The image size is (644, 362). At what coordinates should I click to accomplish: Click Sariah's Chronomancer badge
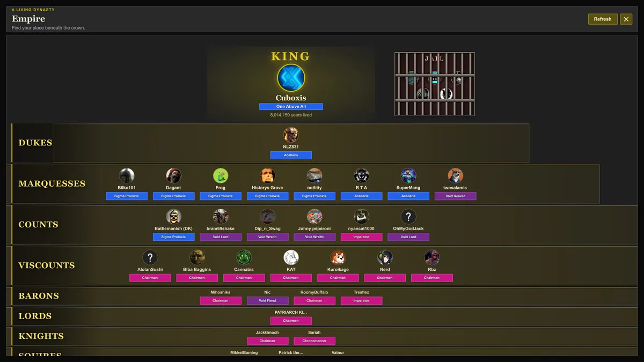314,341
